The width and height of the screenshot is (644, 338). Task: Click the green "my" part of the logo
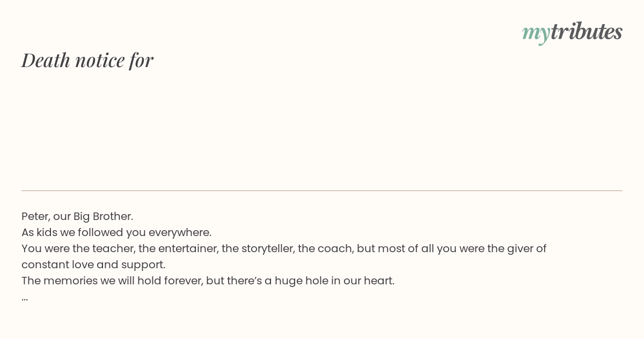tap(536, 34)
